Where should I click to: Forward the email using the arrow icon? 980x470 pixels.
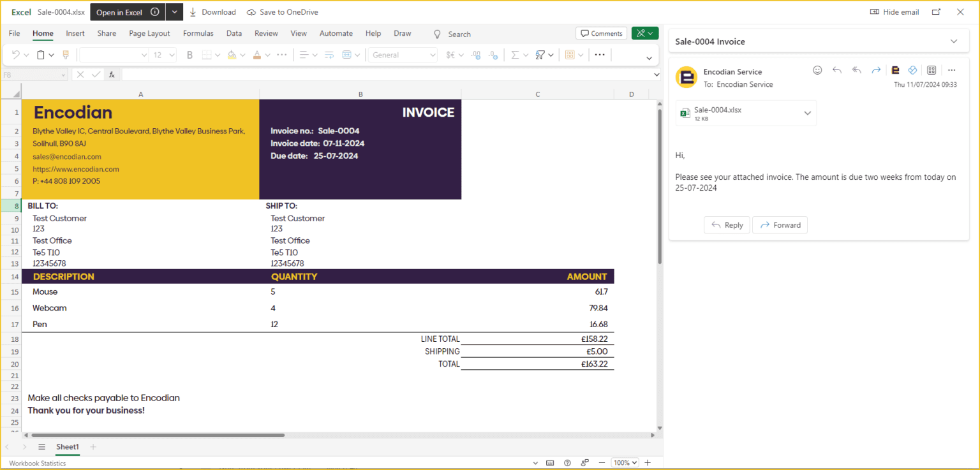(876, 70)
